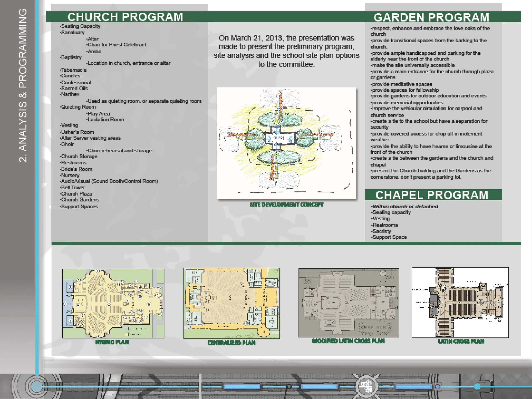Click the middle blue bar on the bottom timeline

[320, 387]
